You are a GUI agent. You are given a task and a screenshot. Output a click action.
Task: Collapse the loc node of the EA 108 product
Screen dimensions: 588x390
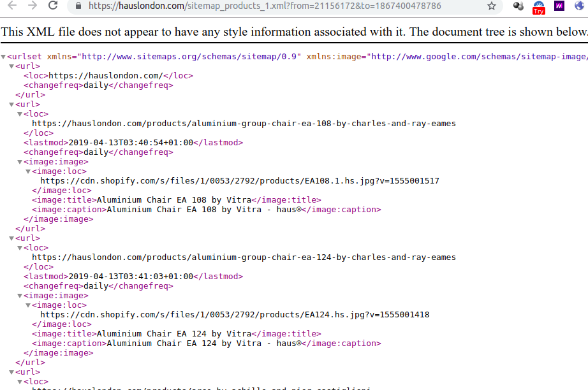tap(20, 115)
